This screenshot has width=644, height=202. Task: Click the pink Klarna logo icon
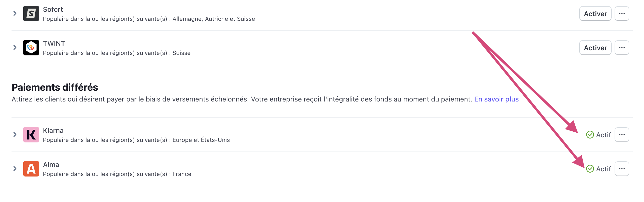(x=31, y=135)
